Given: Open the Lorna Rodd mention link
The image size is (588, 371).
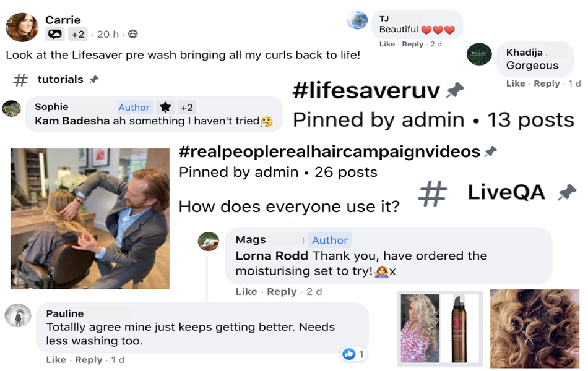Looking at the screenshot, I should pyautogui.click(x=272, y=256).
